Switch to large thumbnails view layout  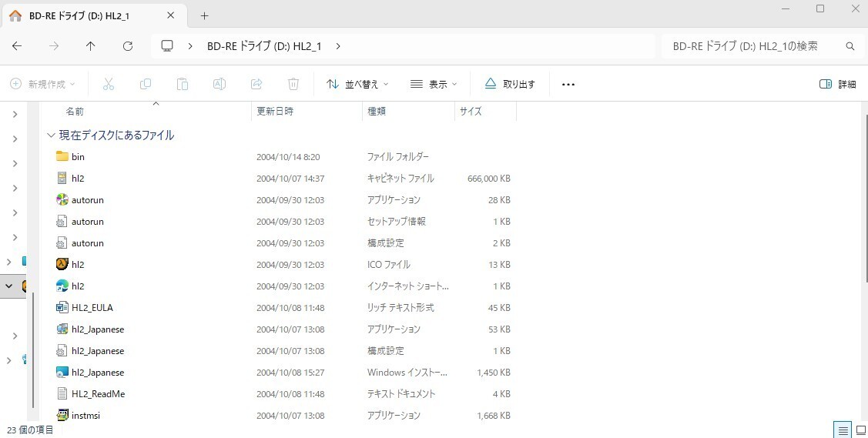pyautogui.click(x=860, y=430)
